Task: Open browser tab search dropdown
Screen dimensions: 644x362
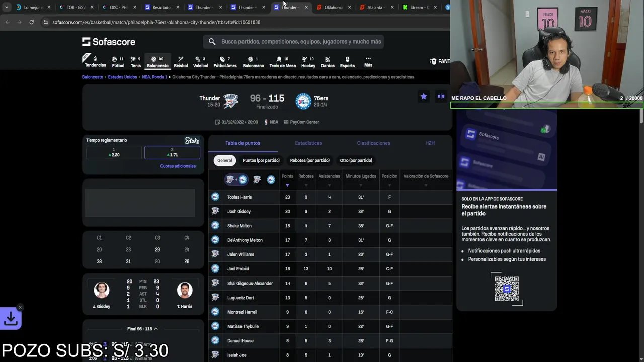Action: pyautogui.click(x=6, y=7)
